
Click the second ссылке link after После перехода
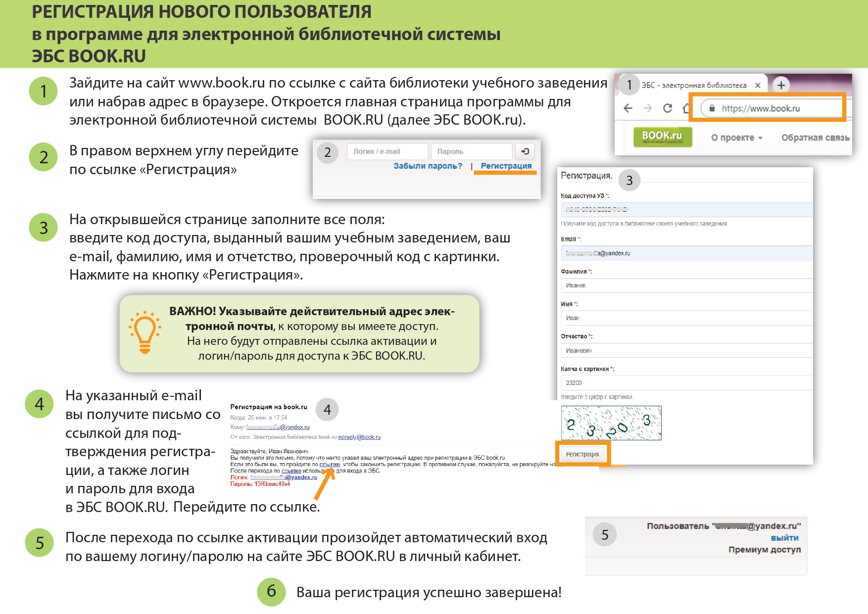click(291, 471)
